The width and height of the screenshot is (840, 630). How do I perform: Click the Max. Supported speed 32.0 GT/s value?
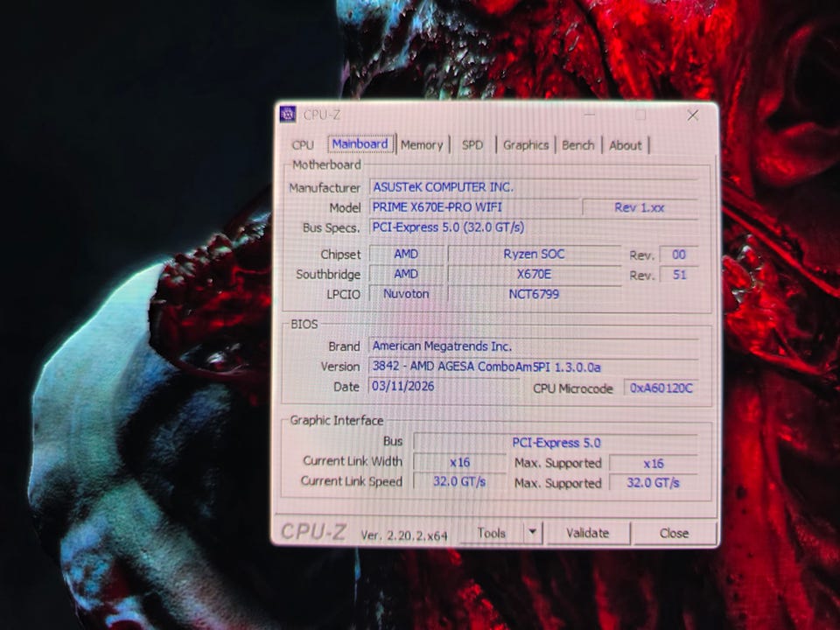[654, 483]
